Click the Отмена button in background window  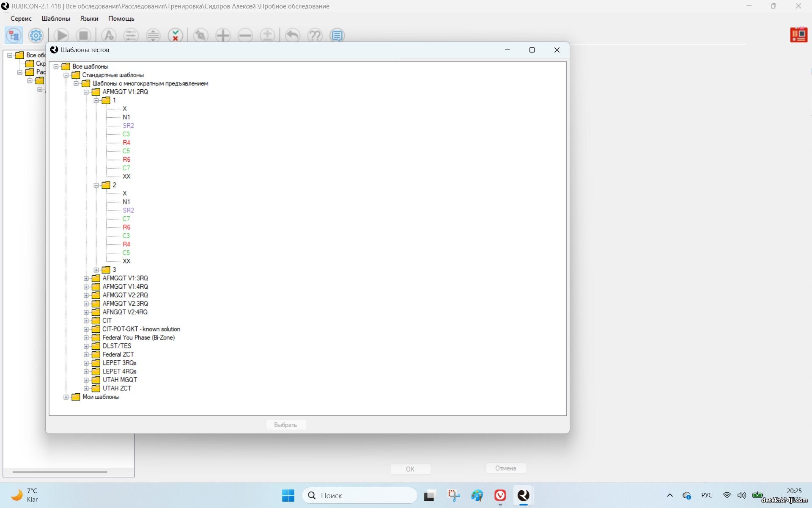coord(506,468)
